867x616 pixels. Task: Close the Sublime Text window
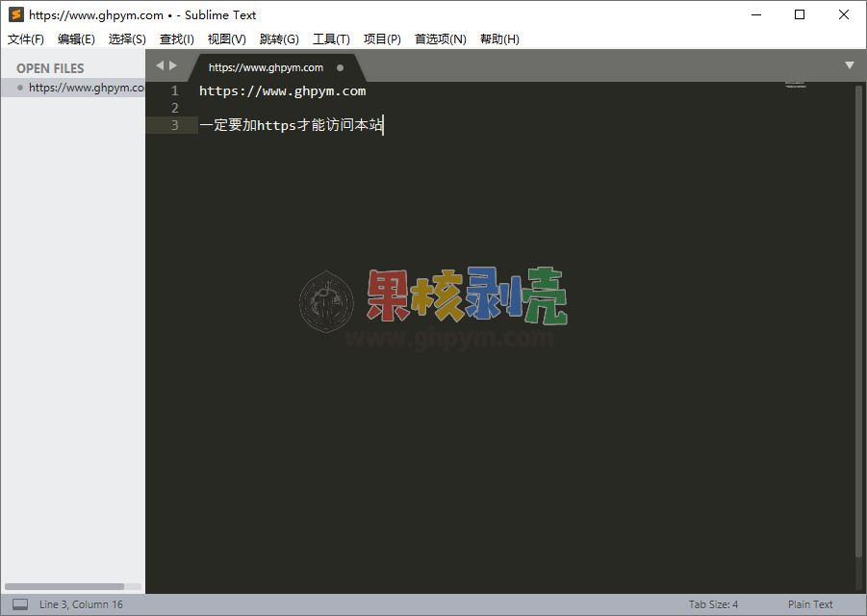pyautogui.click(x=844, y=15)
